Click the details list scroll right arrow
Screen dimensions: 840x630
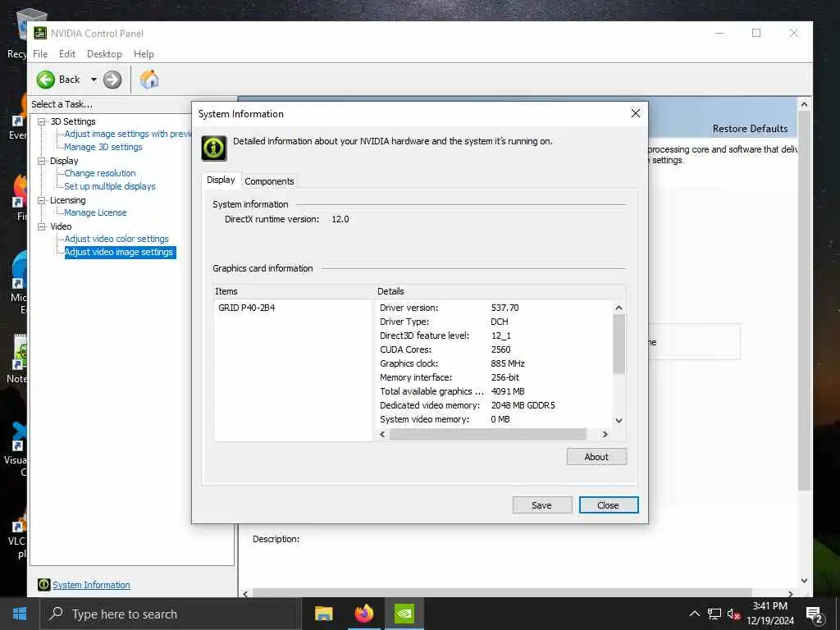(605, 434)
